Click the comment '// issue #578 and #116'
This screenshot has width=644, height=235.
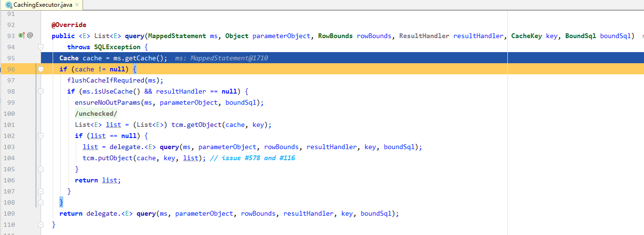[x=252, y=158]
